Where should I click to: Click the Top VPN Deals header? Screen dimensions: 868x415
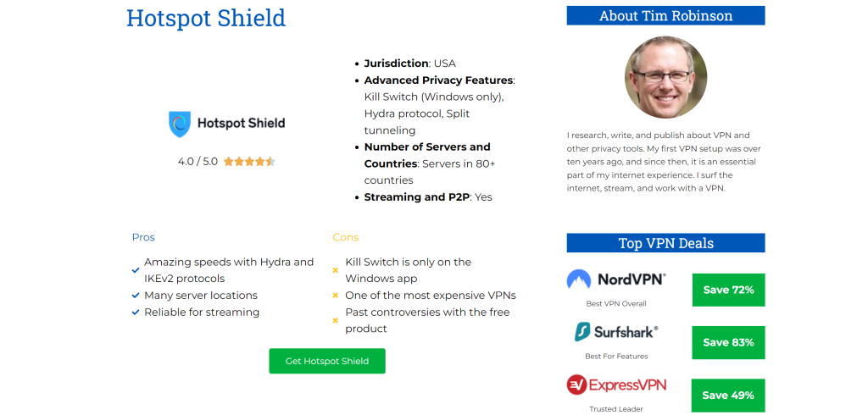click(666, 243)
